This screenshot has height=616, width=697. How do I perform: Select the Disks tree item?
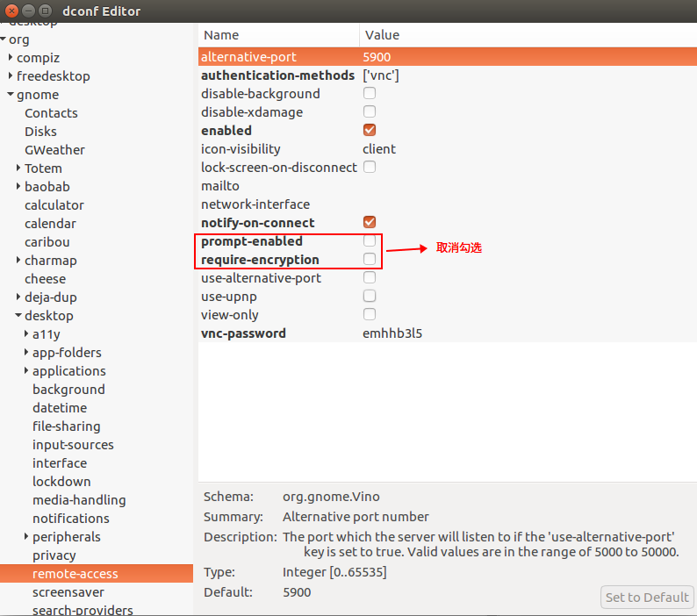pos(40,132)
